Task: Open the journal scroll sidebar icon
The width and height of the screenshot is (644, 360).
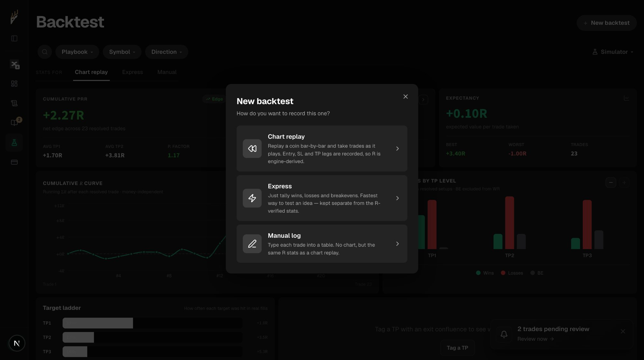Action: 14,103
